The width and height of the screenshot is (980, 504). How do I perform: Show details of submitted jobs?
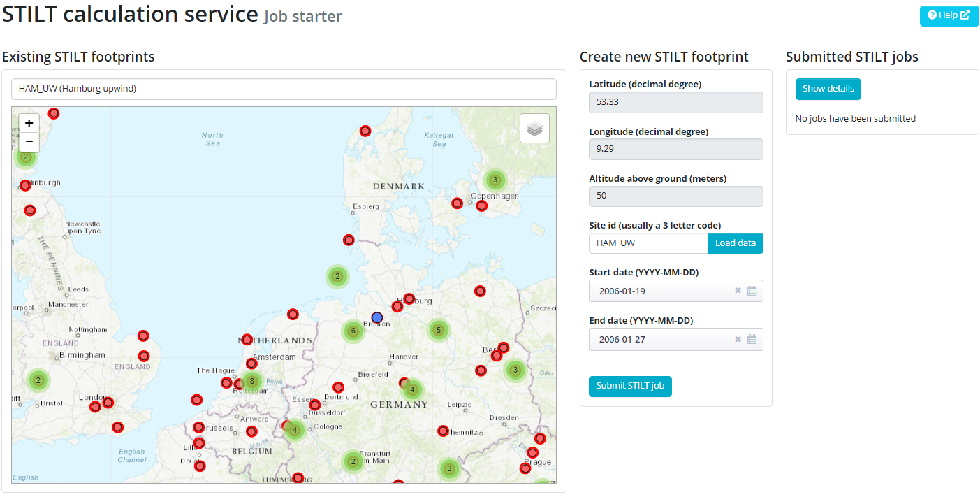pyautogui.click(x=828, y=89)
